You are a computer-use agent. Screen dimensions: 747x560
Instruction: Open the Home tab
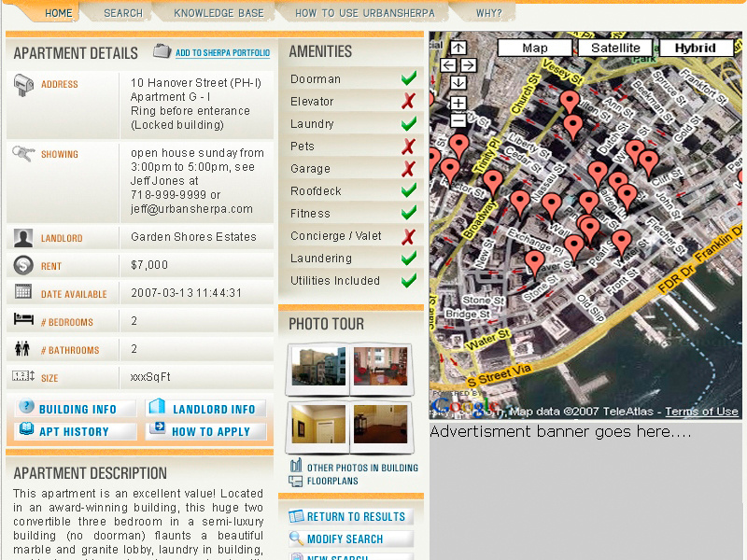pyautogui.click(x=59, y=13)
